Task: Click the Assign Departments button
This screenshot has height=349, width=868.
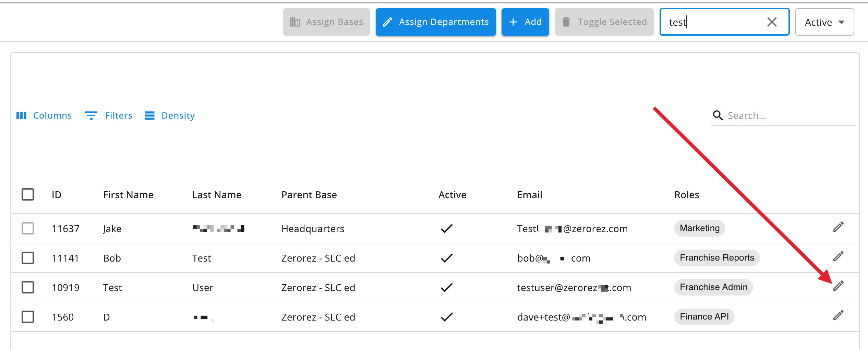Action: click(436, 22)
